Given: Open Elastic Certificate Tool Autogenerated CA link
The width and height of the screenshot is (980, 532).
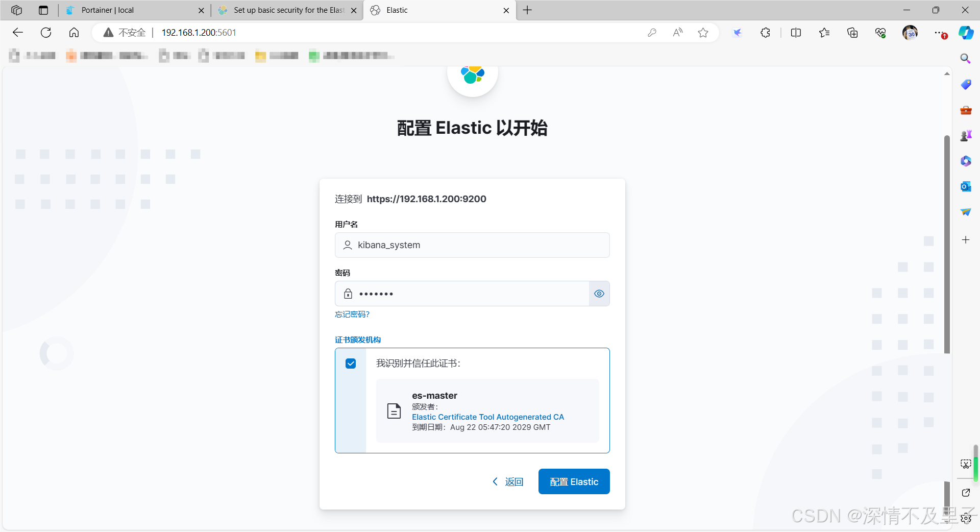Looking at the screenshot, I should (488, 417).
